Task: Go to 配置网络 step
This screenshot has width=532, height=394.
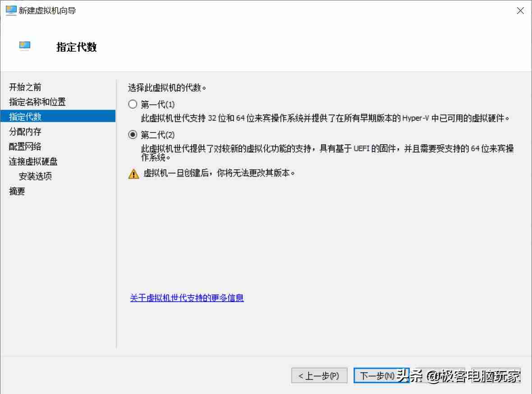Action: 25,147
